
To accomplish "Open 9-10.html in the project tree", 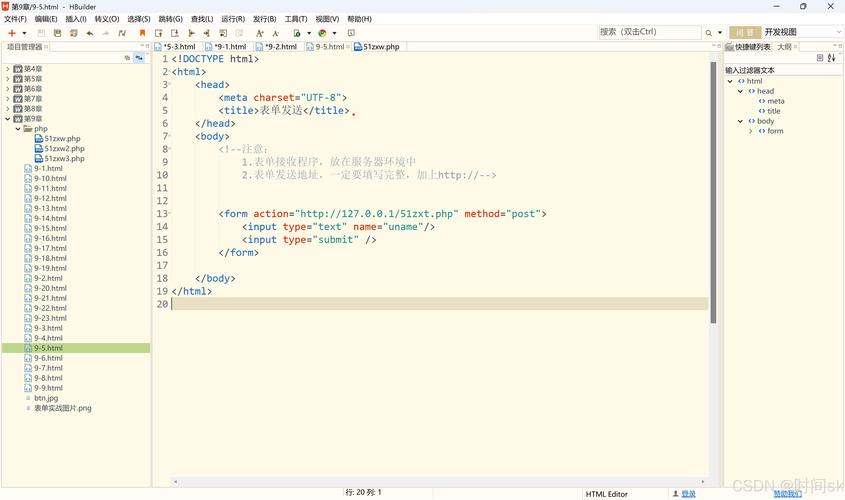I will [50, 179].
